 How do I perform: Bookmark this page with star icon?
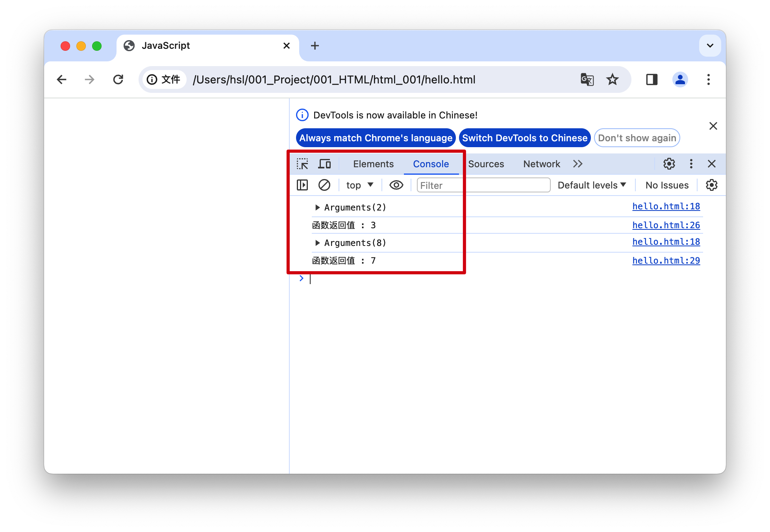[612, 79]
